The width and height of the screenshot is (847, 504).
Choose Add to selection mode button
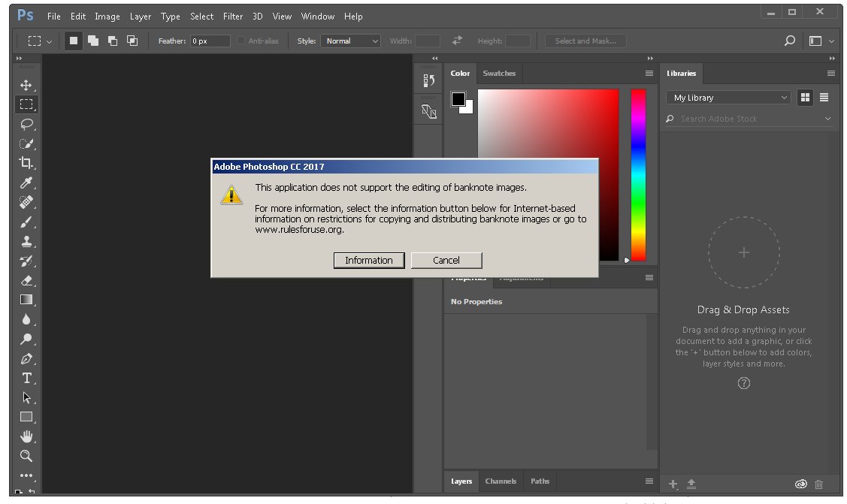(x=93, y=41)
